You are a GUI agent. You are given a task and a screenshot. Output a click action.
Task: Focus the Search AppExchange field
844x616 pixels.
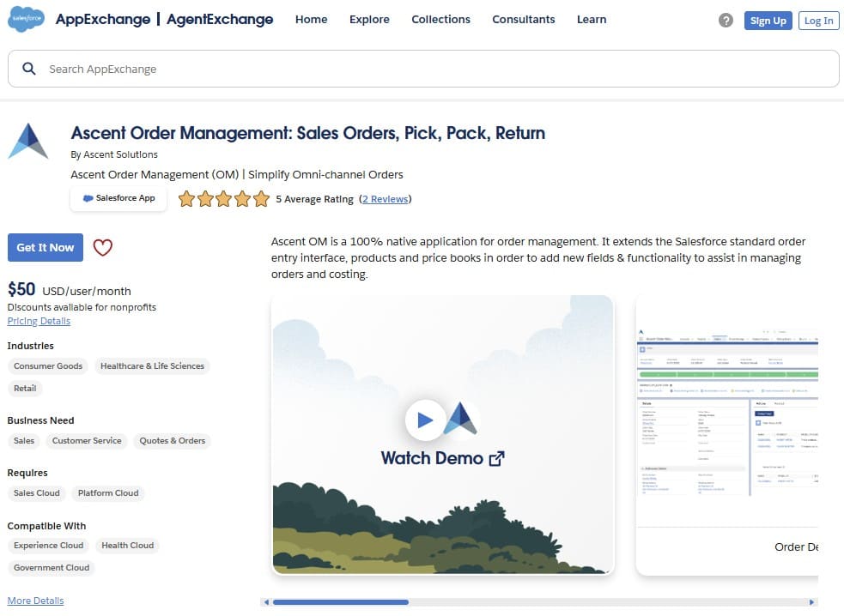pyautogui.click(x=423, y=69)
